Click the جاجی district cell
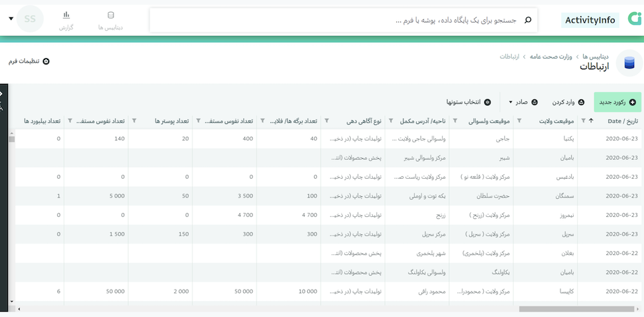The width and height of the screenshot is (644, 317). (x=481, y=139)
